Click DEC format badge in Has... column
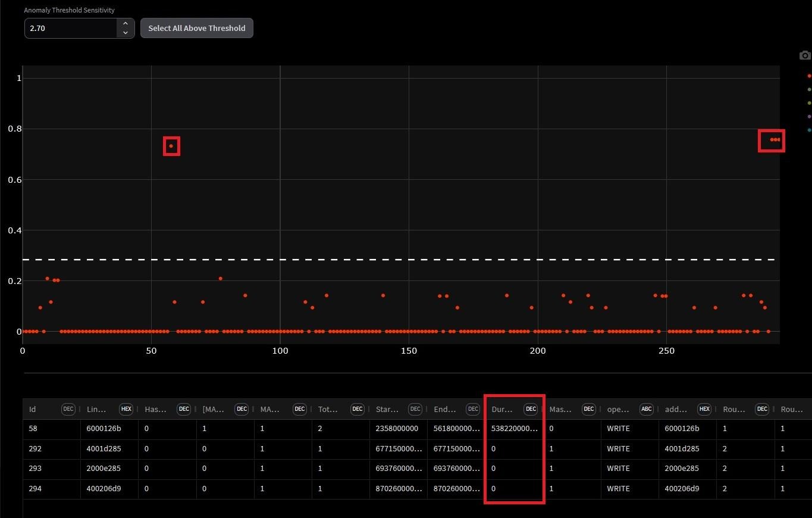Screen dimensions: 812x518 (x=184, y=409)
